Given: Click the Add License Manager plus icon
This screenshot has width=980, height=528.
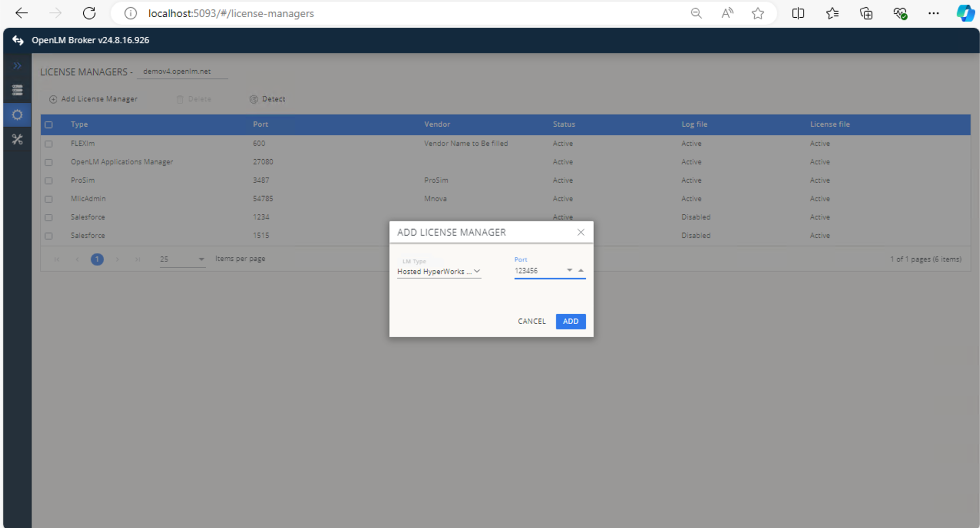Looking at the screenshot, I should pos(53,99).
